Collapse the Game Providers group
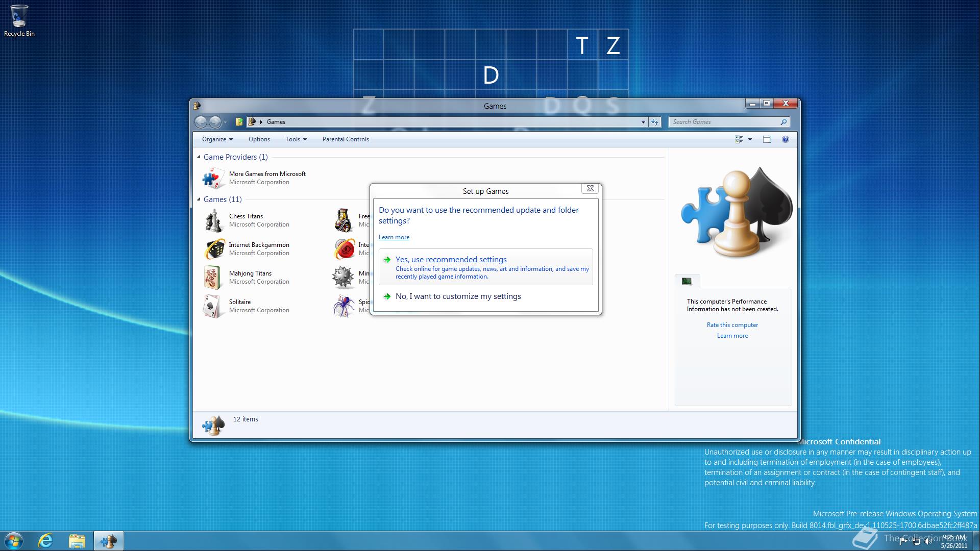The width and height of the screenshot is (980, 551). click(199, 157)
